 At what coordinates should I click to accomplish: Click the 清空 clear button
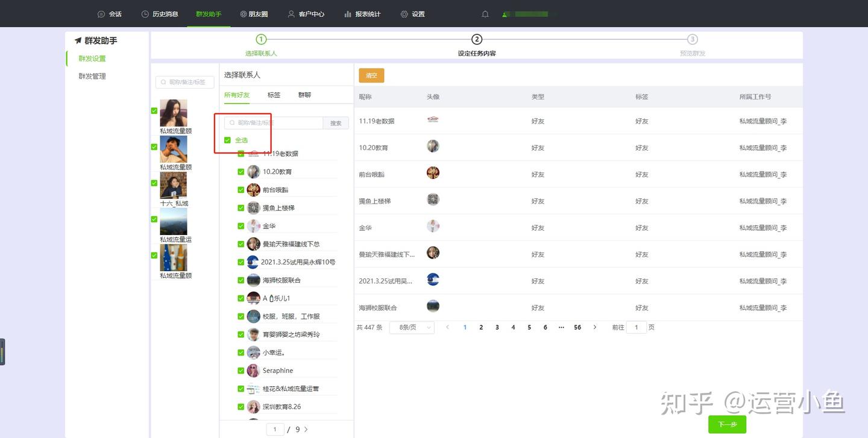tap(370, 75)
